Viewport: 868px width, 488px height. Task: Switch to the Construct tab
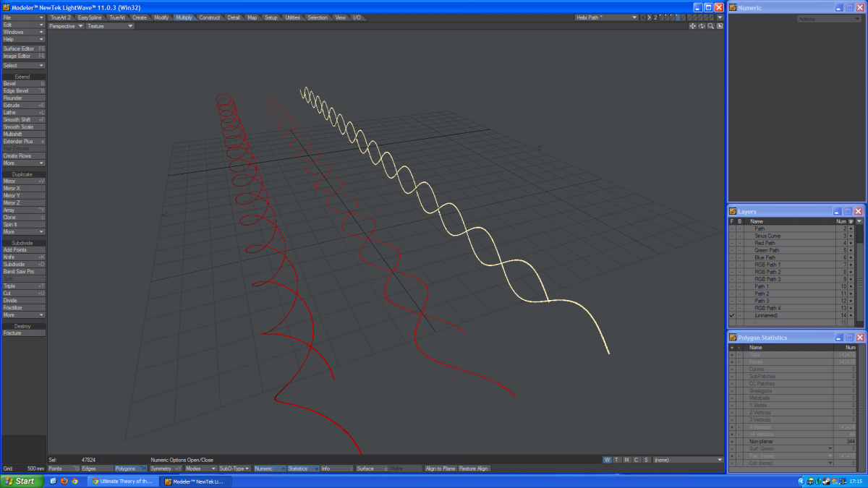click(210, 17)
